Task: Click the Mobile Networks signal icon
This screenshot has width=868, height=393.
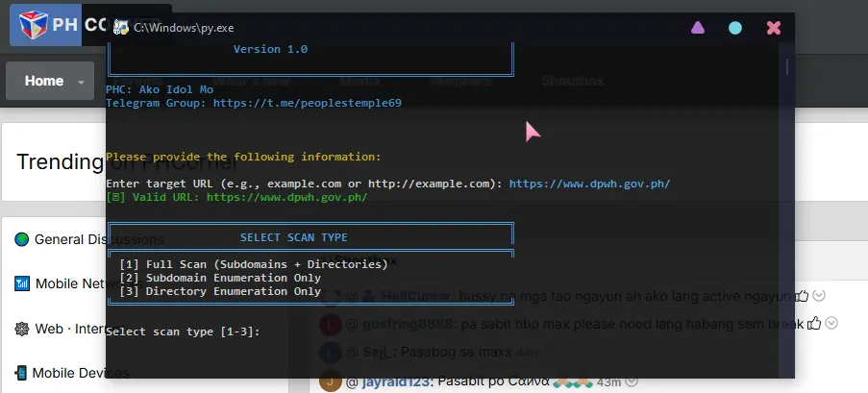Action: pos(22,284)
